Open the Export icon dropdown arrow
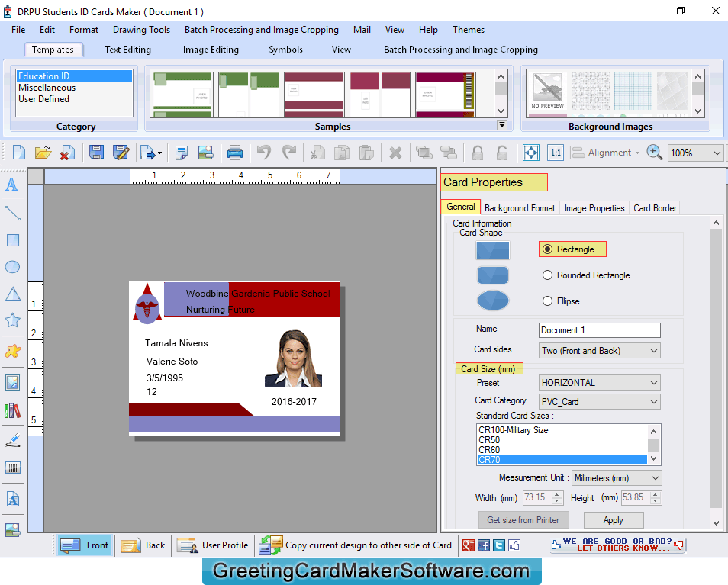 pyautogui.click(x=159, y=153)
